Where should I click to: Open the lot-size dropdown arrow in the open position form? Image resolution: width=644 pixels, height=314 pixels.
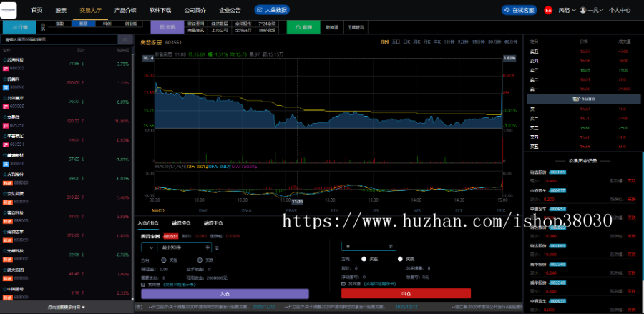click(150, 247)
